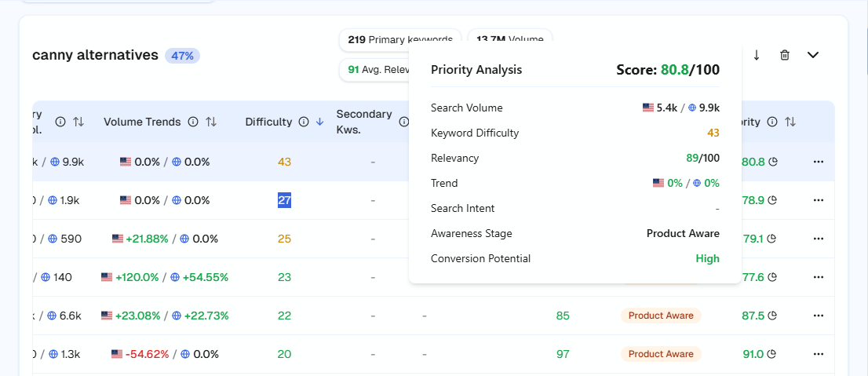Open more options for 80.8 priority row

(x=819, y=162)
